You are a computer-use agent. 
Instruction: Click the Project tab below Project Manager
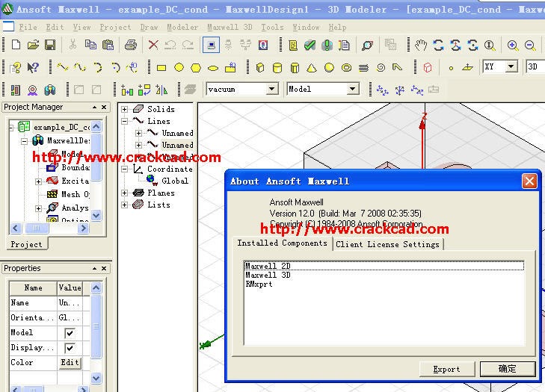[x=27, y=244]
